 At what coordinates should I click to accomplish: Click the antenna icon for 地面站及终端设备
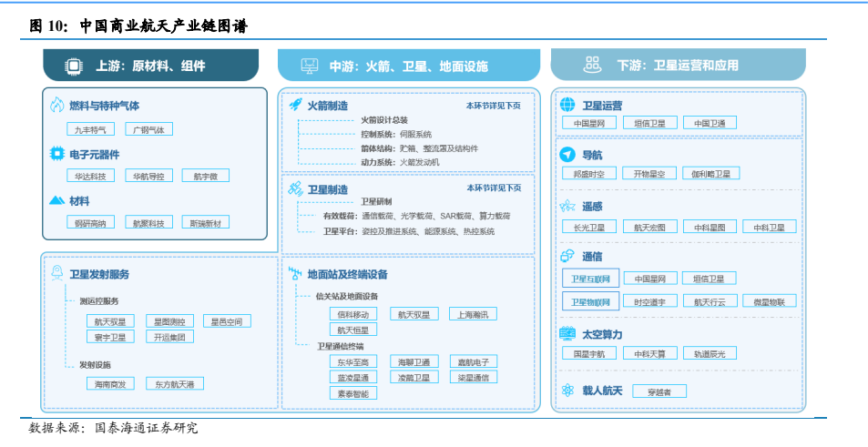[x=295, y=273]
